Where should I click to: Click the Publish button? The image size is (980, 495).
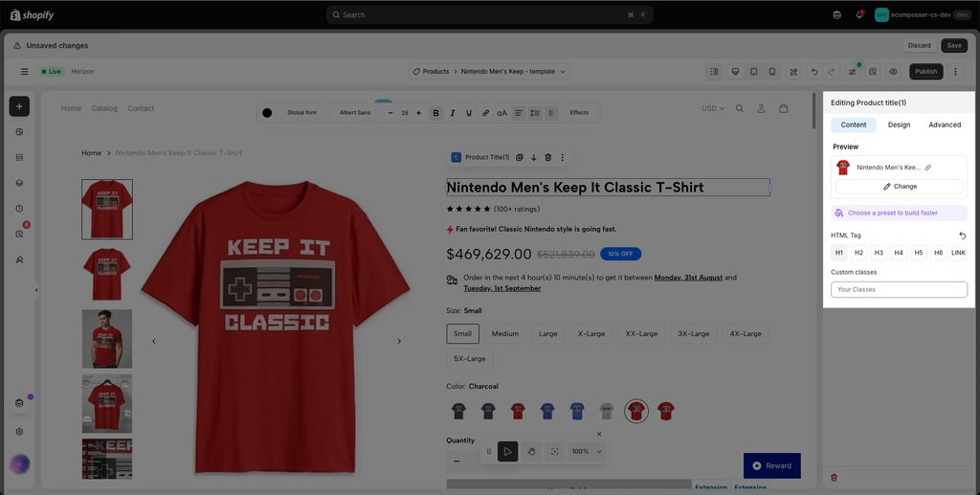(x=925, y=72)
